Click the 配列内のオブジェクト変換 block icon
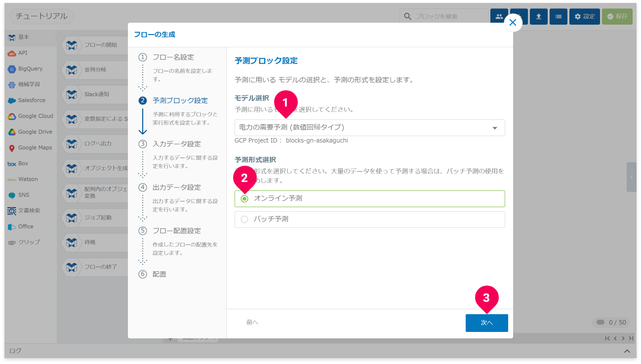This screenshot has height=364, width=641. click(x=72, y=193)
